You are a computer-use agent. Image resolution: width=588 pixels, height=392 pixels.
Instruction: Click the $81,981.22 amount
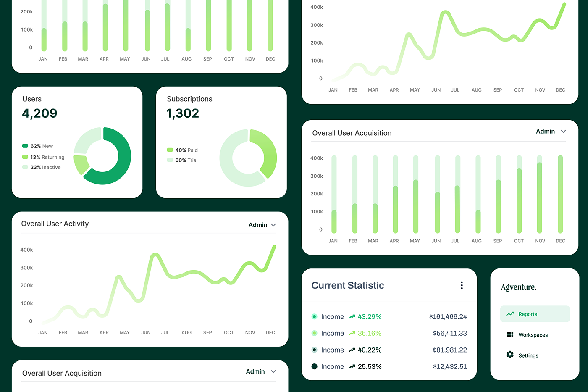450,350
